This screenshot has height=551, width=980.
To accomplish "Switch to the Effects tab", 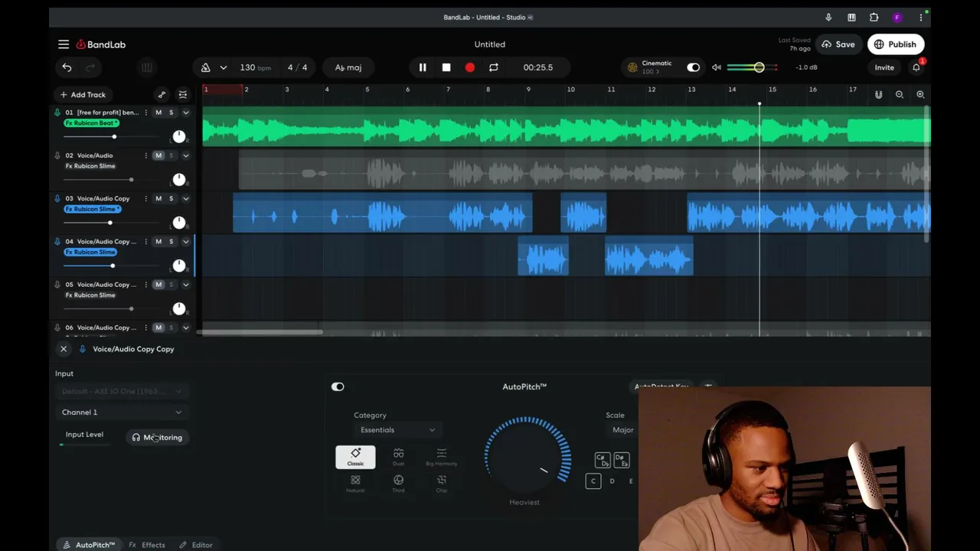I will (147, 545).
